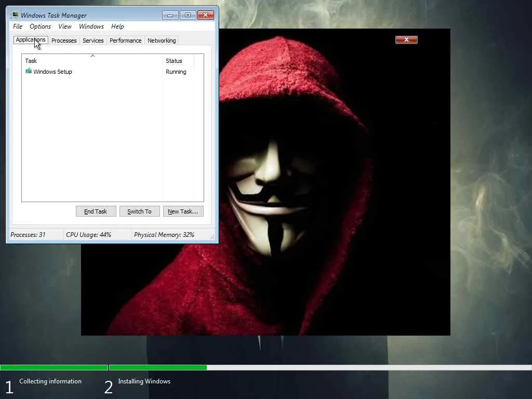This screenshot has width=532, height=399.
Task: Click the Collecting information progress bar
Action: tap(54, 367)
